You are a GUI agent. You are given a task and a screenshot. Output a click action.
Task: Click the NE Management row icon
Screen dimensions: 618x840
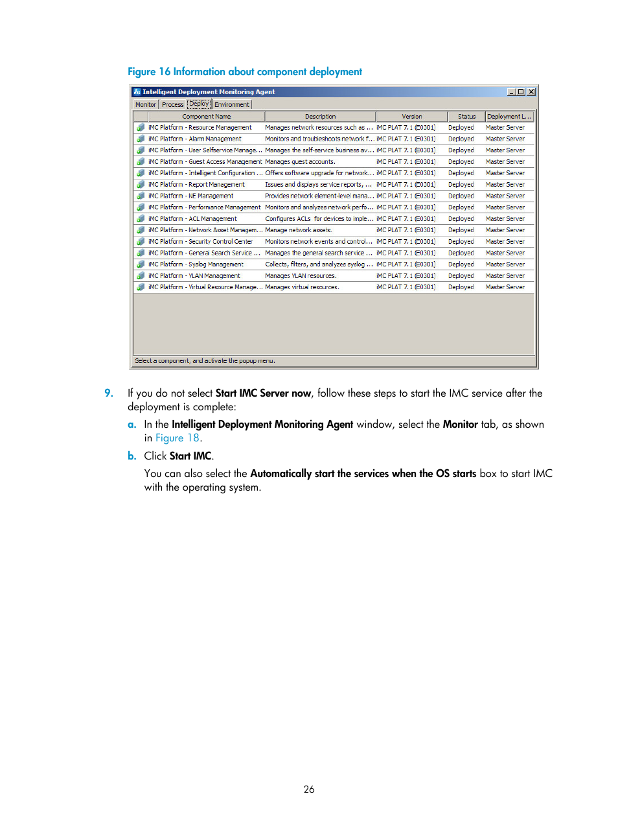click(x=141, y=196)
